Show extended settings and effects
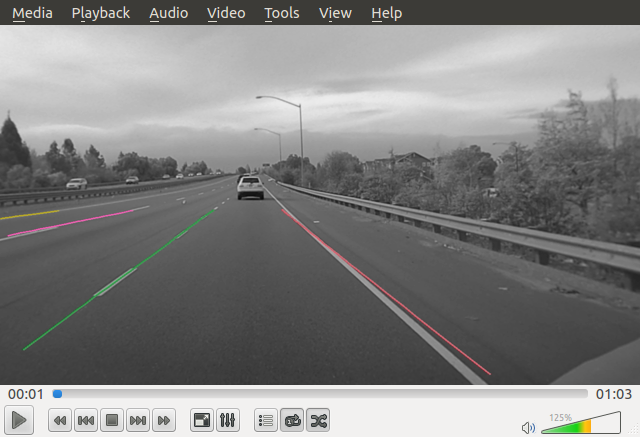 coord(228,420)
